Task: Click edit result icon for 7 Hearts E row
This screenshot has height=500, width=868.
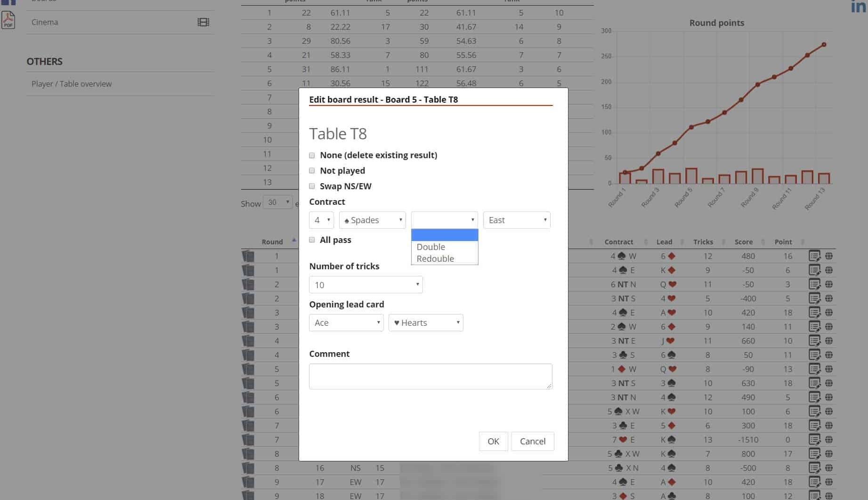Action: click(x=814, y=440)
